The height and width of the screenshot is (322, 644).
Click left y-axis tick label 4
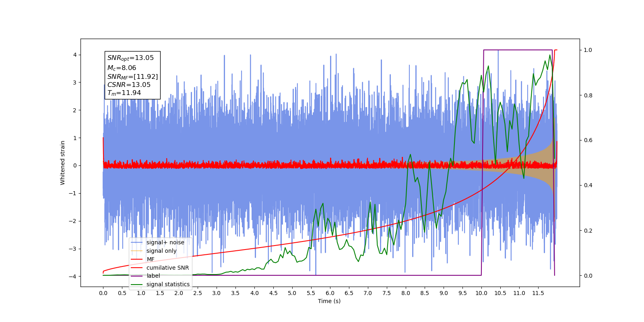(x=75, y=55)
